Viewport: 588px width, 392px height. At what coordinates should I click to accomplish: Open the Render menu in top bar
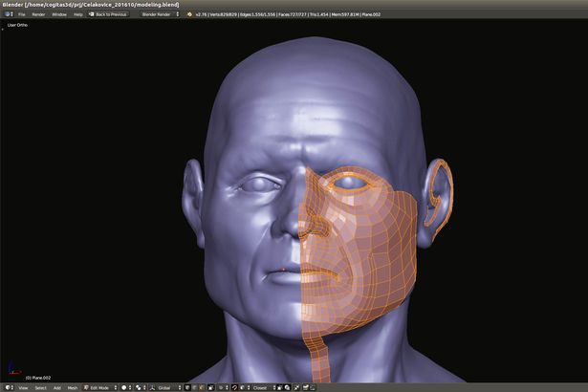[x=38, y=15]
